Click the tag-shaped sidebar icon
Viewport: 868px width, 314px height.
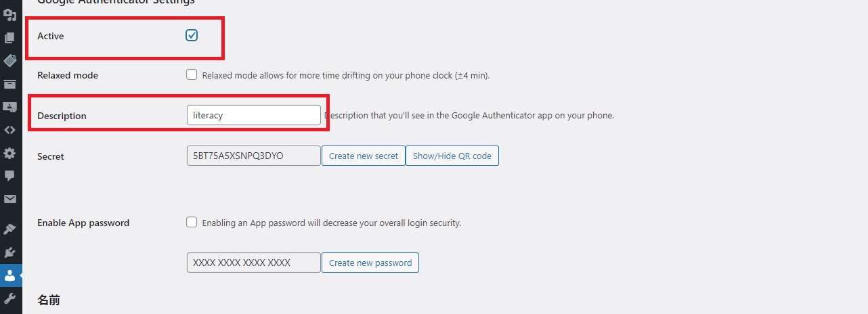click(x=9, y=61)
